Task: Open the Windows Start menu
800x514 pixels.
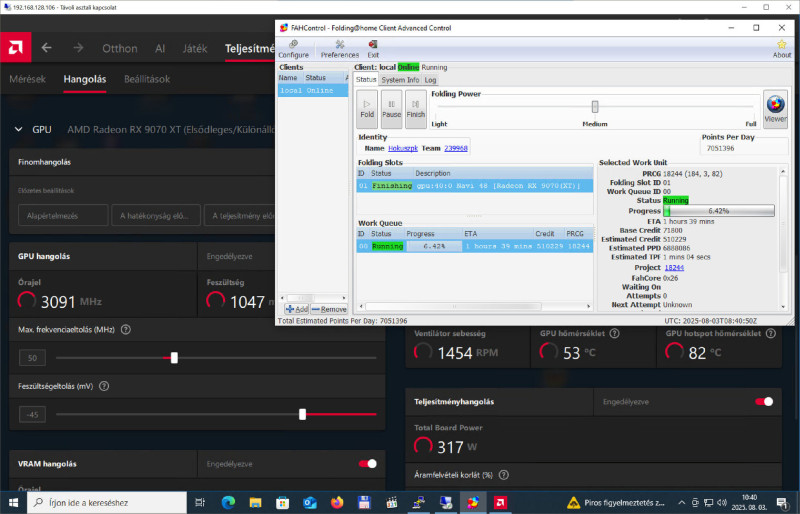Action: [x=13, y=503]
